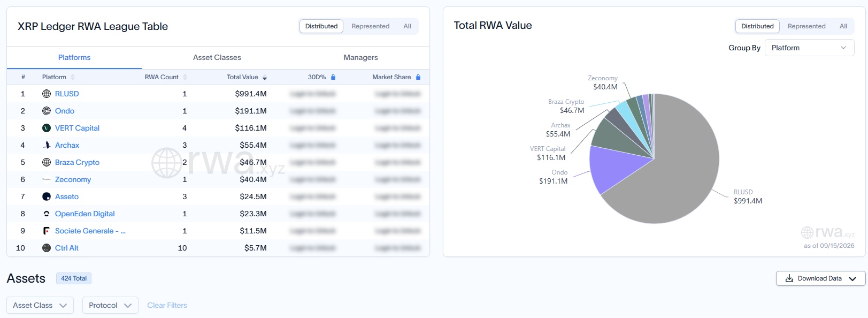Open the RLUSD platform link

(x=67, y=94)
